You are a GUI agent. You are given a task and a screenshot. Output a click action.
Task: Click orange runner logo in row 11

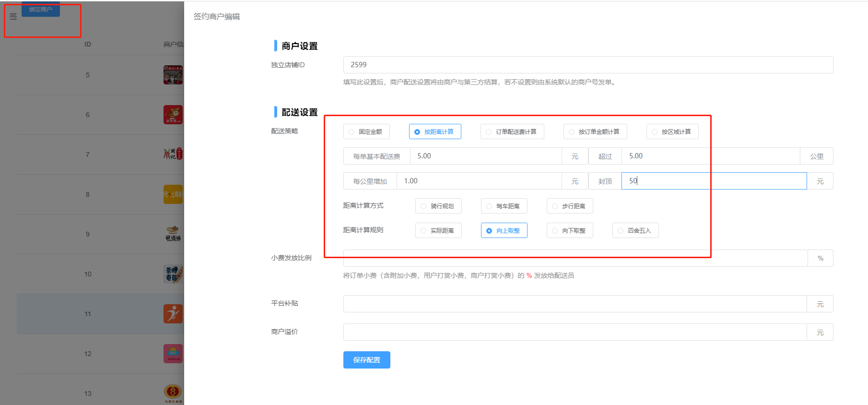coord(173,314)
